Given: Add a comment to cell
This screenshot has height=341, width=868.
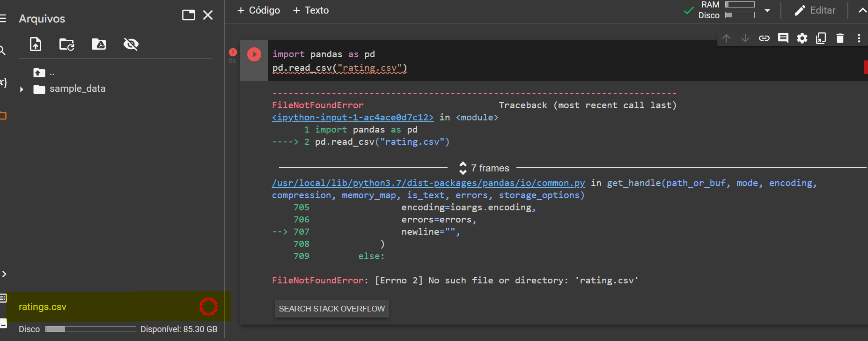Looking at the screenshot, I should [x=783, y=38].
